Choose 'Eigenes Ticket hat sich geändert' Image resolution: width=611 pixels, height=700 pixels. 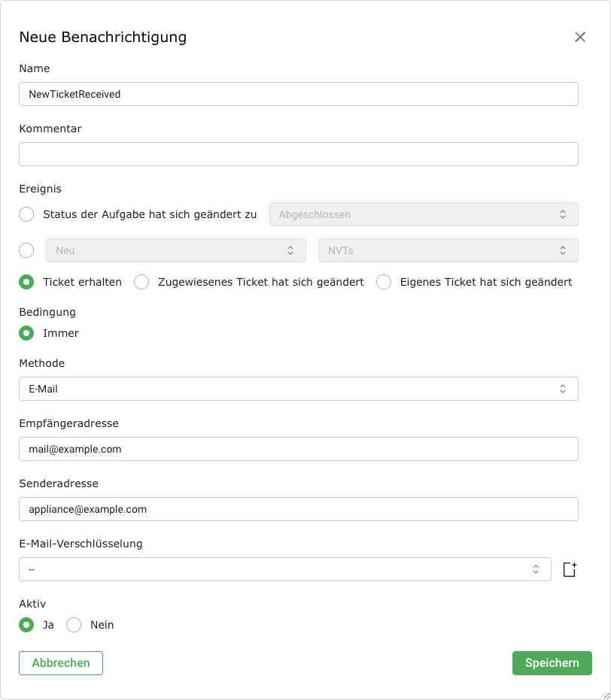pos(384,282)
